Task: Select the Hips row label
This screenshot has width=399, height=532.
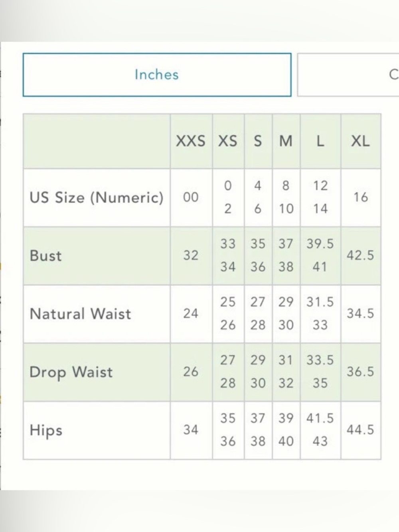Action: click(46, 430)
